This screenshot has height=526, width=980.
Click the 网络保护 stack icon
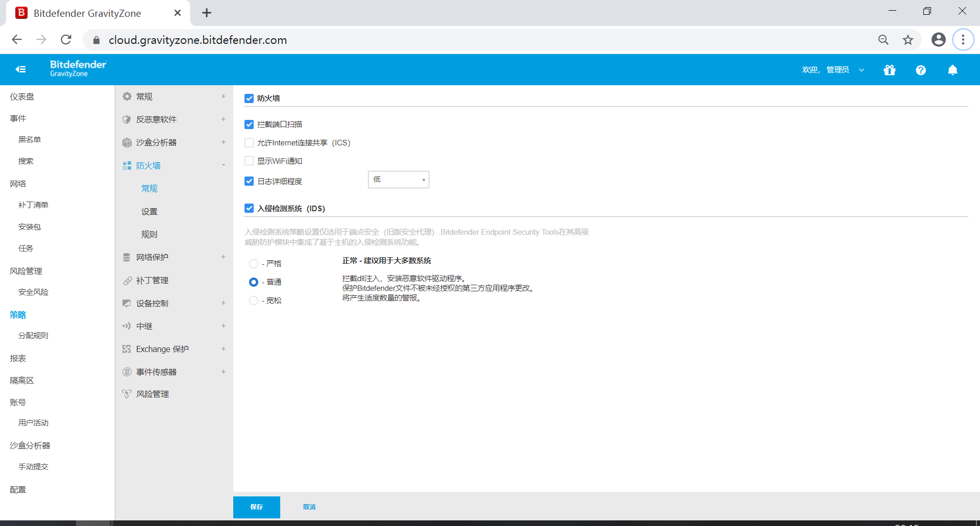coord(127,257)
